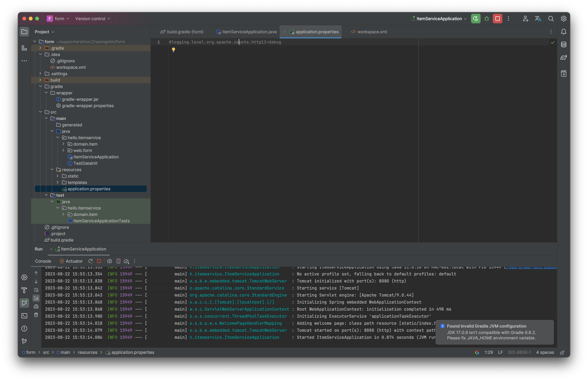
Task: Select the Actuator tab
Action: [x=71, y=261]
